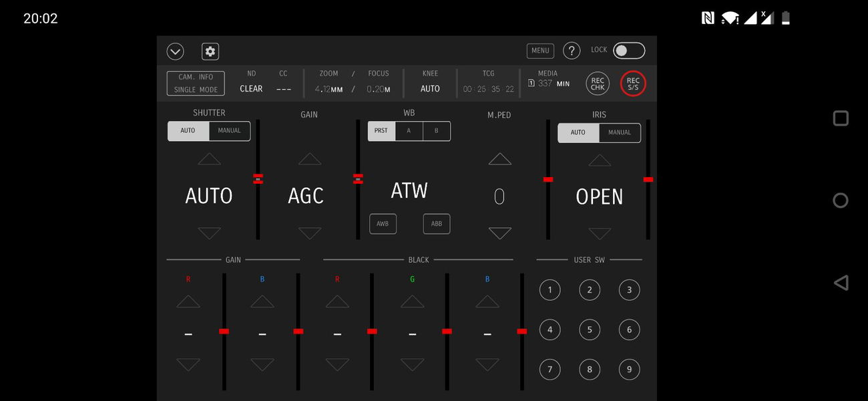868x401 pixels.
Task: Open CAM. INFO single mode panel
Action: tap(196, 84)
